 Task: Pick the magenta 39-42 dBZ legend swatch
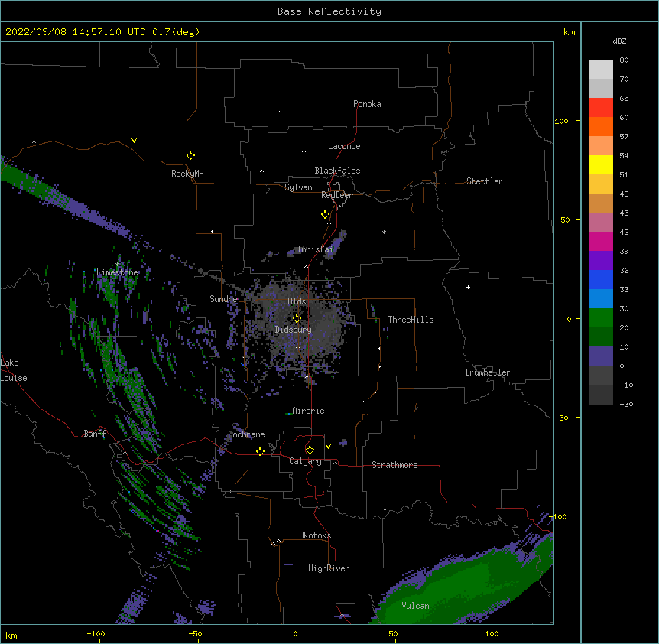(x=601, y=242)
